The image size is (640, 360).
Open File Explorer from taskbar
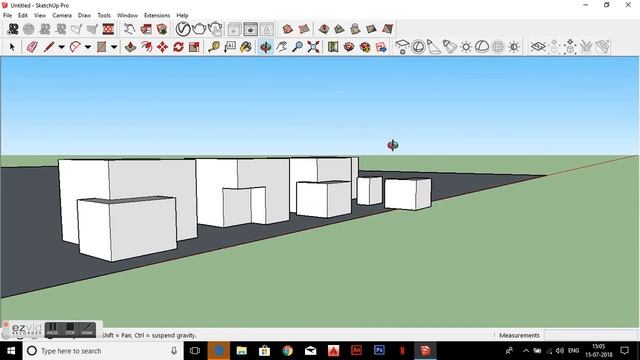tap(242, 351)
